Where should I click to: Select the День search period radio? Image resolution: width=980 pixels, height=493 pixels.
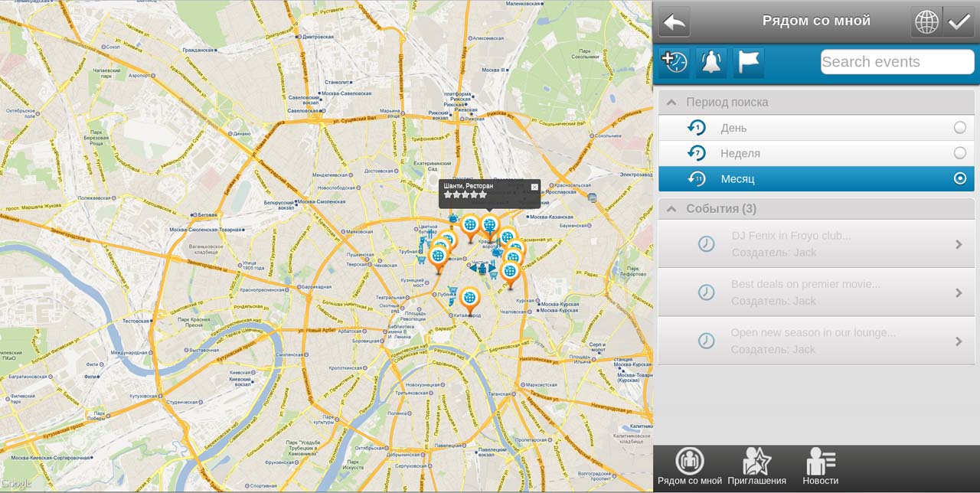[960, 128]
